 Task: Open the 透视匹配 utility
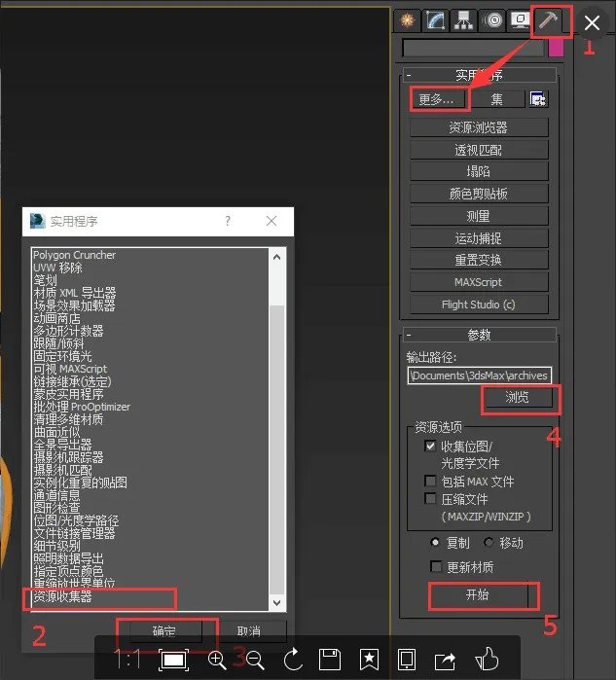[479, 150]
